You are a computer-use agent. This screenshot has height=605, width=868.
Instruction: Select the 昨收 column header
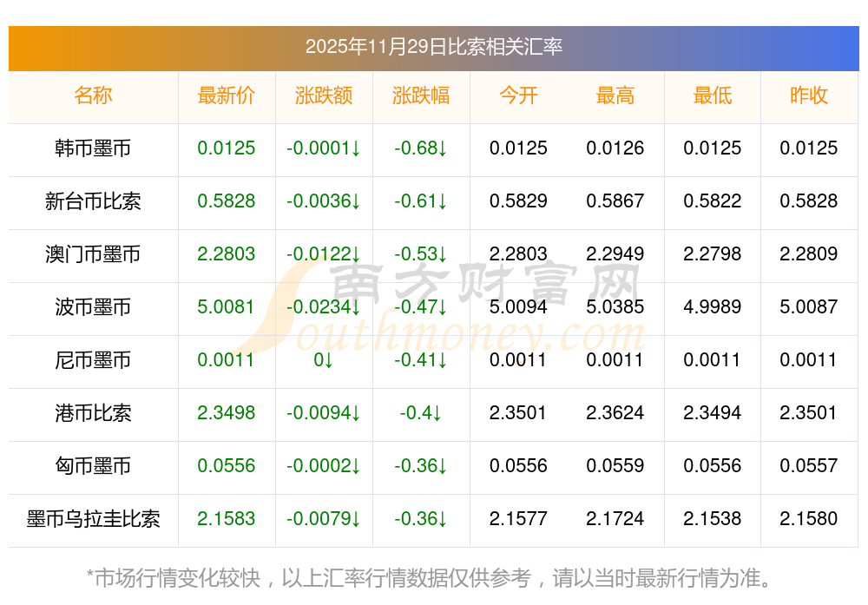pyautogui.click(x=809, y=95)
